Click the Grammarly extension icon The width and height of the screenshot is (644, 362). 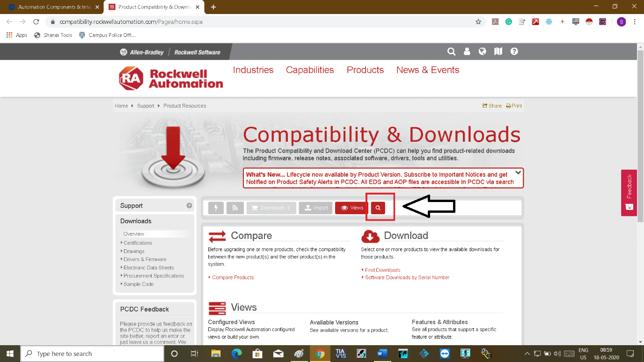coord(508,22)
